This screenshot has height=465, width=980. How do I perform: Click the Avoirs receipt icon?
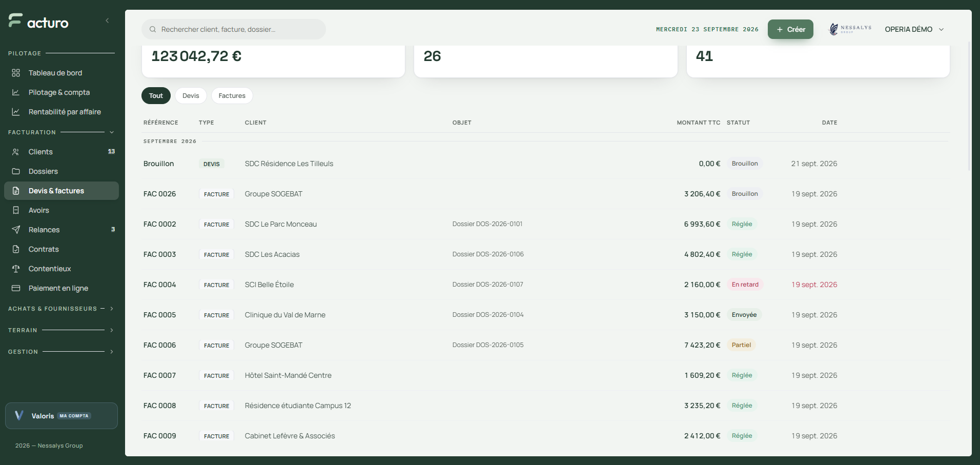tap(16, 210)
